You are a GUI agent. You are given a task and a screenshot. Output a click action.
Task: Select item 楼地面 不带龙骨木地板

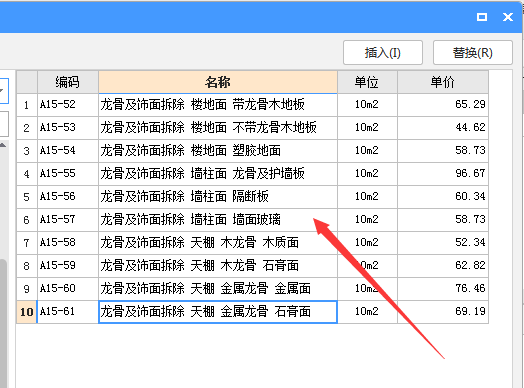pos(218,128)
